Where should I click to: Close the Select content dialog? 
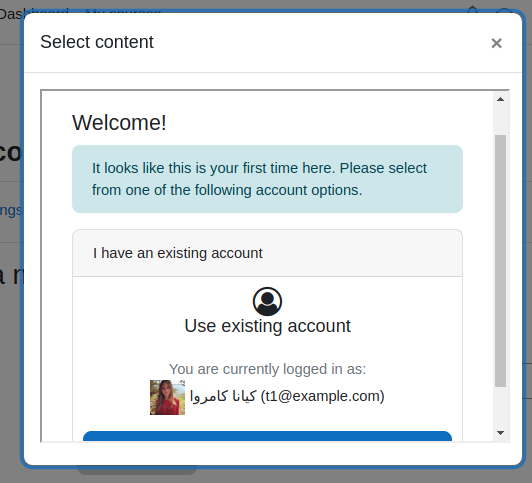[496, 43]
